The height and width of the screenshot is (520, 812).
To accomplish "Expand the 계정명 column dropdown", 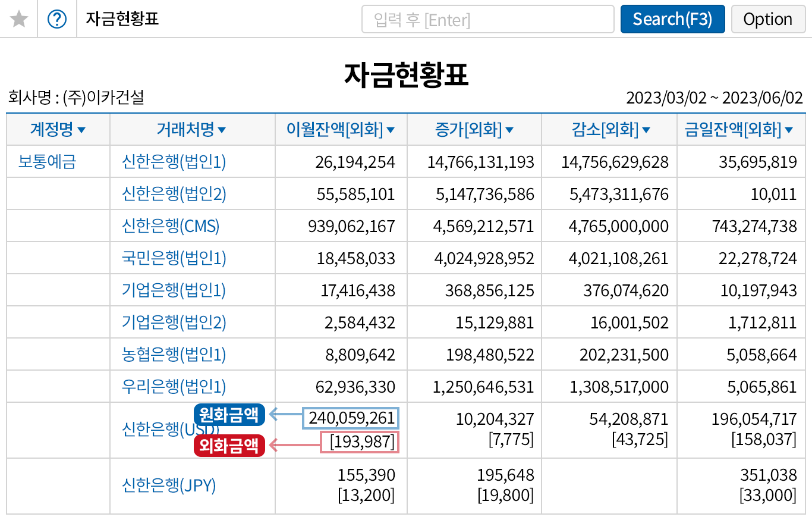I will point(81,130).
